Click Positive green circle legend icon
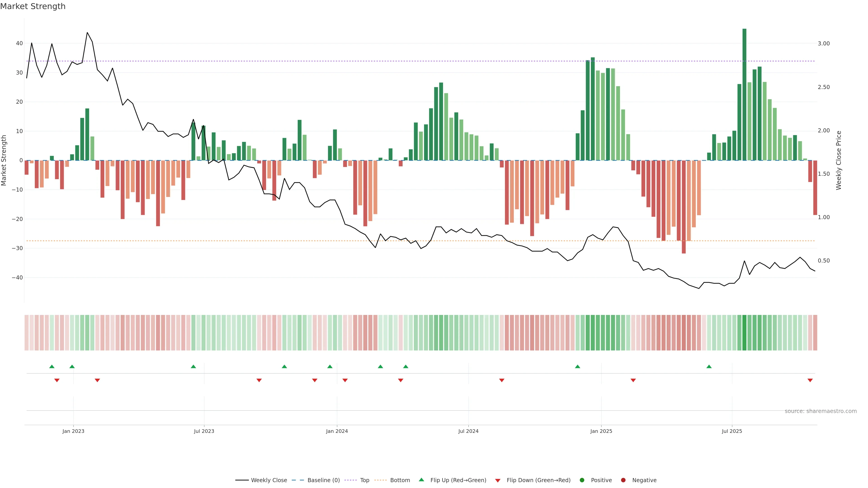Viewport: 868px width, 488px height. 582,480
